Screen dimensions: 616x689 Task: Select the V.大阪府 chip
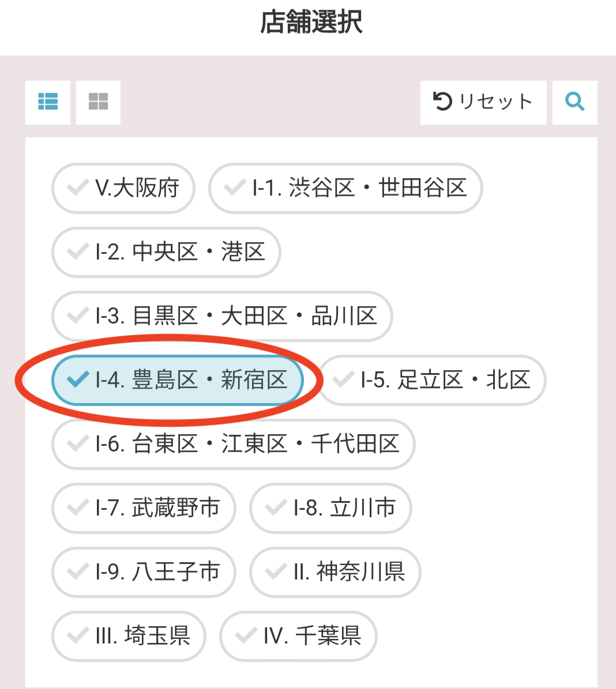[x=123, y=188]
